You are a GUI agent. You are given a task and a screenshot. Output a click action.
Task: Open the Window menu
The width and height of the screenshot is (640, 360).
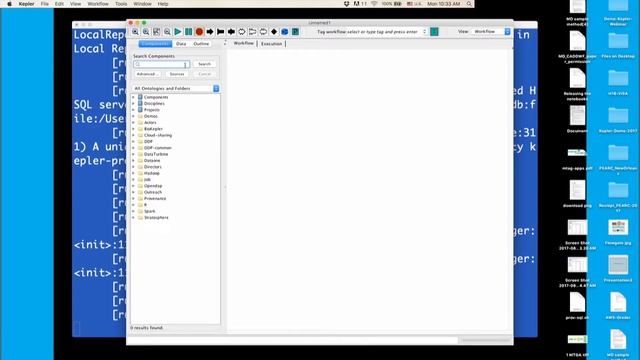[x=142, y=4]
